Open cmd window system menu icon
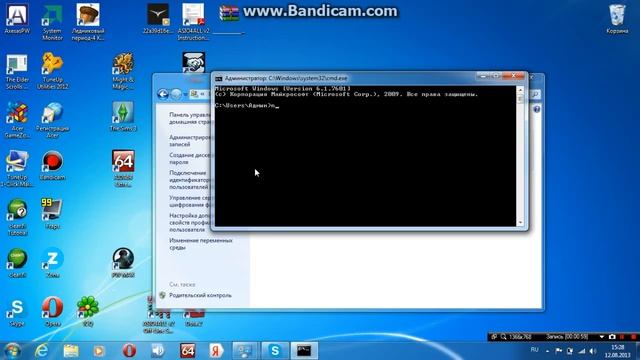640x360 pixels. [x=218, y=78]
